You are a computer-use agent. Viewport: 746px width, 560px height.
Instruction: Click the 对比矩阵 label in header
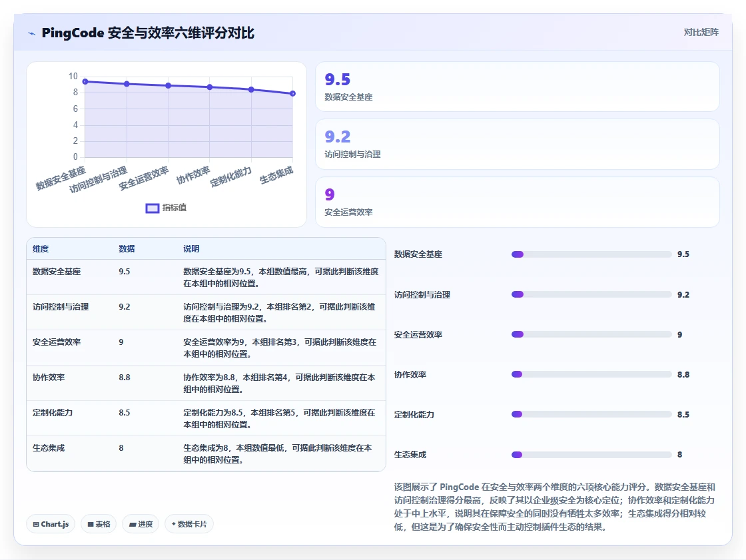pyautogui.click(x=701, y=33)
